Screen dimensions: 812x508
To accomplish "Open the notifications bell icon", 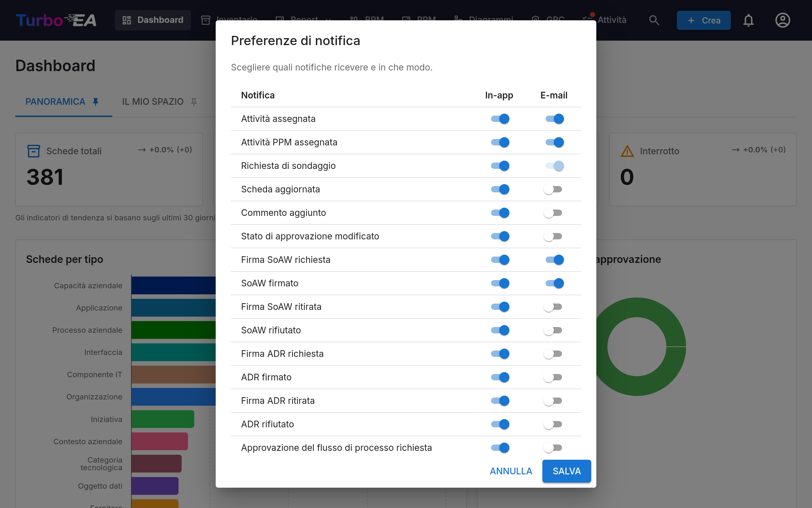I will 748,20.
